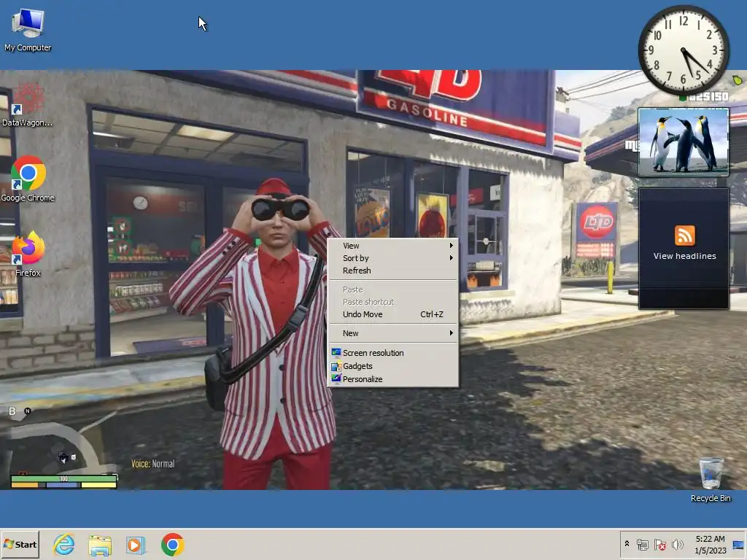Select the DataWagon desktop shortcut

point(27,104)
